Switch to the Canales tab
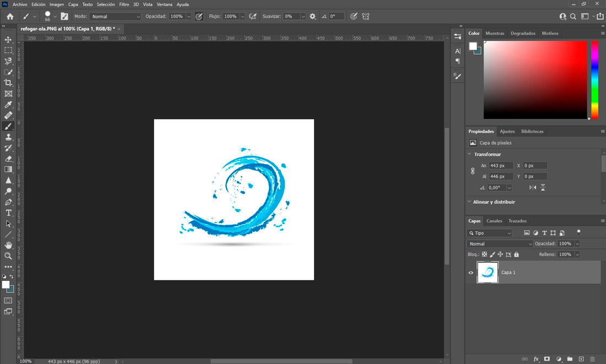Image resolution: width=606 pixels, height=364 pixels. [494, 221]
